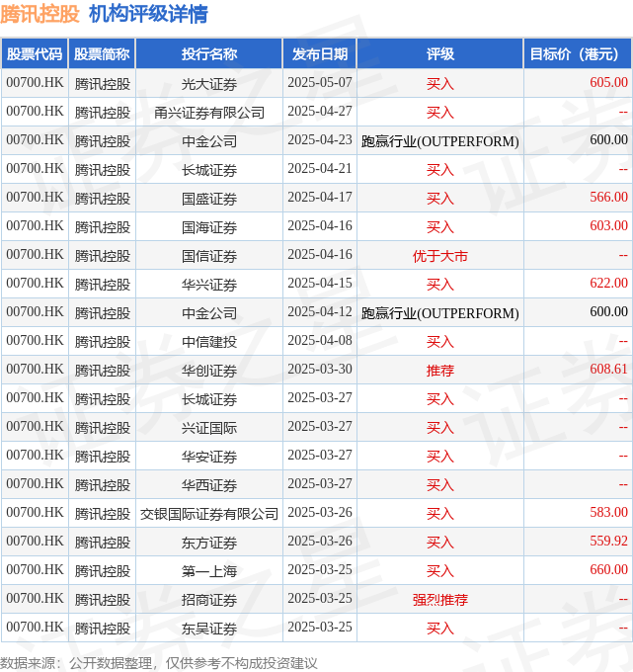
Task: Click 00700.HK in the 东吴证券 row
Action: pos(35,627)
